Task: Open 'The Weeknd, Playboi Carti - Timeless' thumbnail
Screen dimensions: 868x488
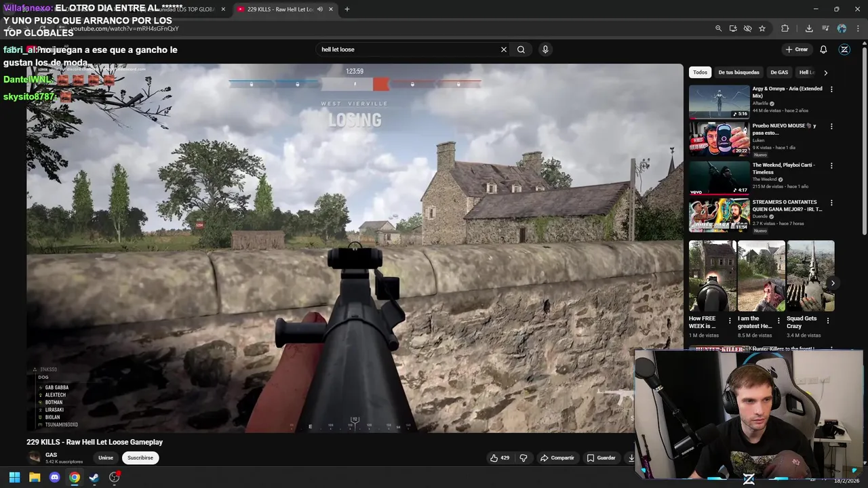Action: coord(719,178)
